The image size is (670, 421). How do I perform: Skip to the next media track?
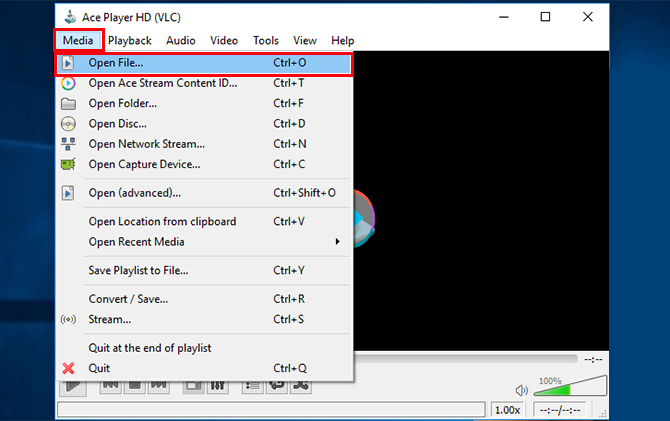coord(159,385)
